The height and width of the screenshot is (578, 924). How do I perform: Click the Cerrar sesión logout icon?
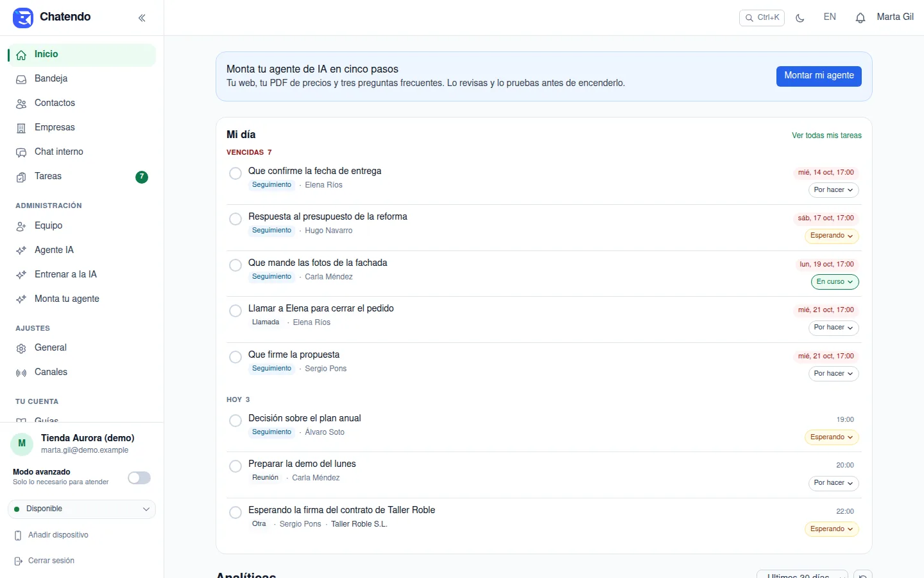[18, 561]
